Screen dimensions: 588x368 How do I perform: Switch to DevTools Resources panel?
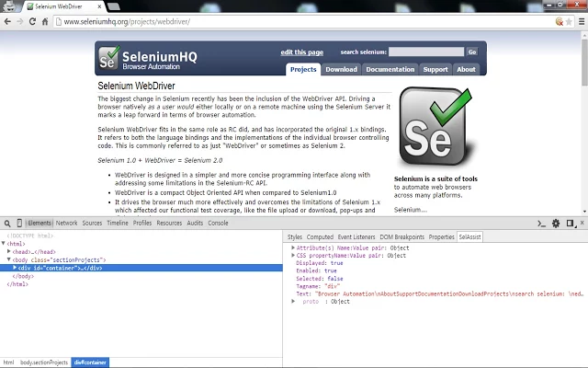(x=169, y=223)
